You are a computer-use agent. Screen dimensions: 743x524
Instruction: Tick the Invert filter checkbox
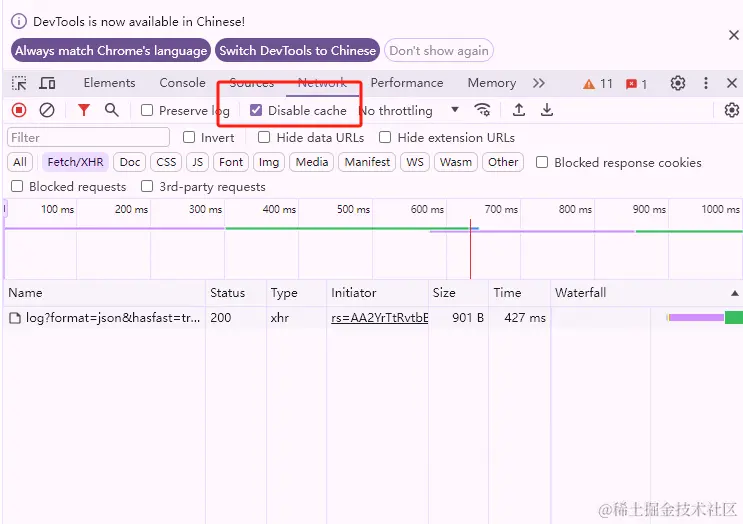(189, 137)
